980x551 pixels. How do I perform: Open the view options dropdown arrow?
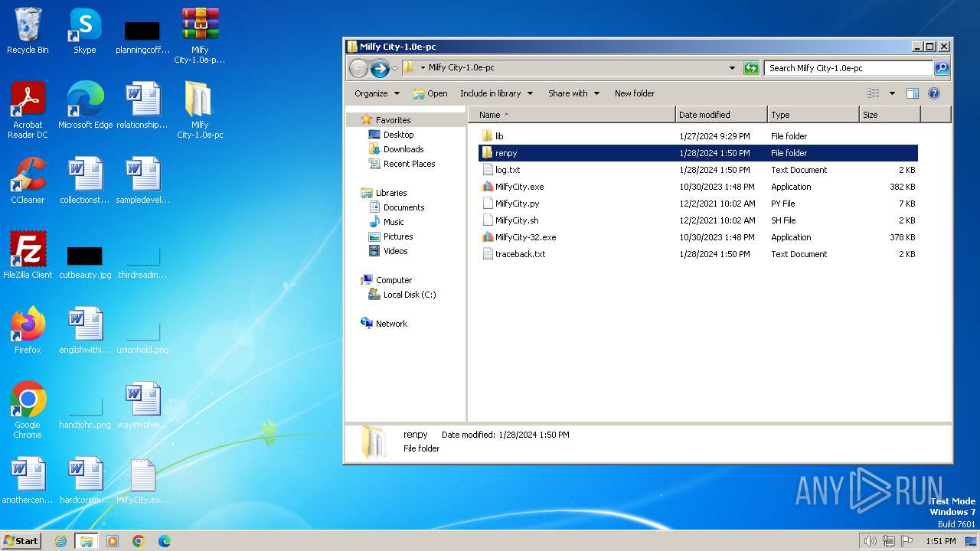tap(892, 93)
